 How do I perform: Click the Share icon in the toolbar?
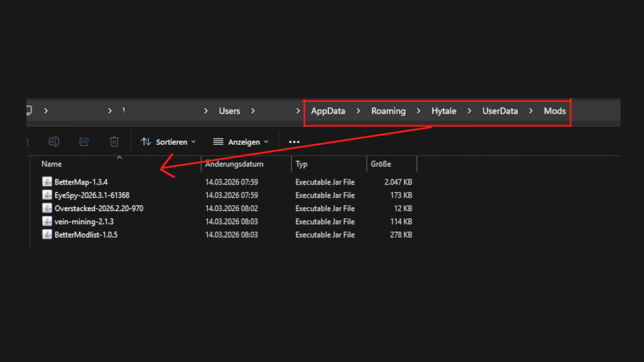[84, 141]
